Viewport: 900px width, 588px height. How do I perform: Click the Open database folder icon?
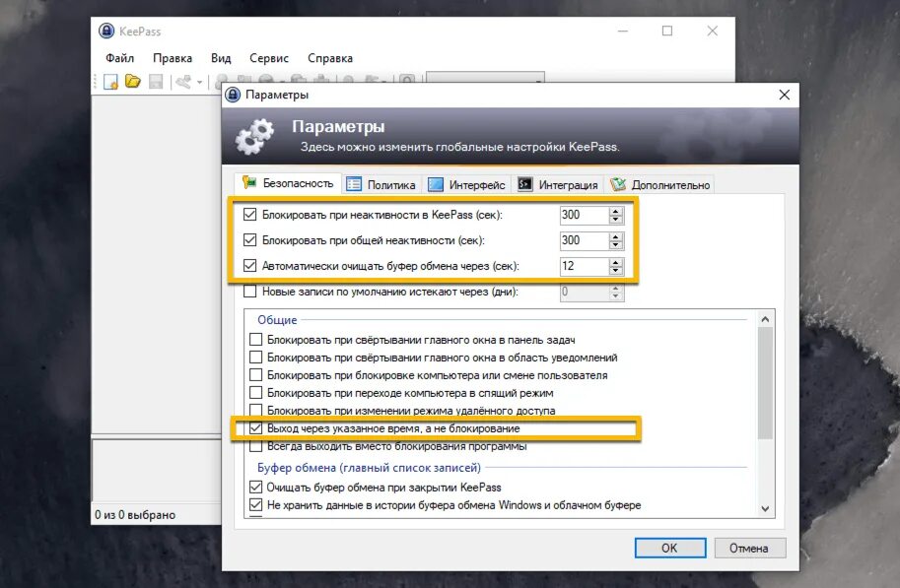133,82
